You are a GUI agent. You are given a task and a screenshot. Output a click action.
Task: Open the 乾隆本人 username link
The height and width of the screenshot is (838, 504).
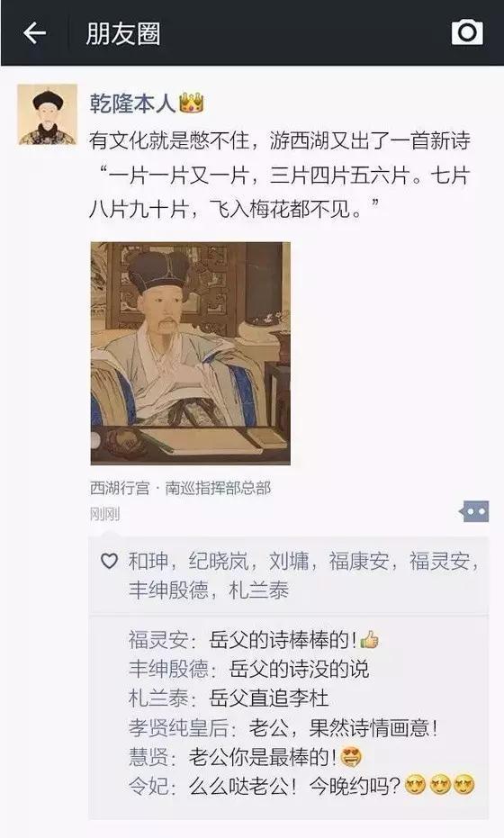point(132,103)
